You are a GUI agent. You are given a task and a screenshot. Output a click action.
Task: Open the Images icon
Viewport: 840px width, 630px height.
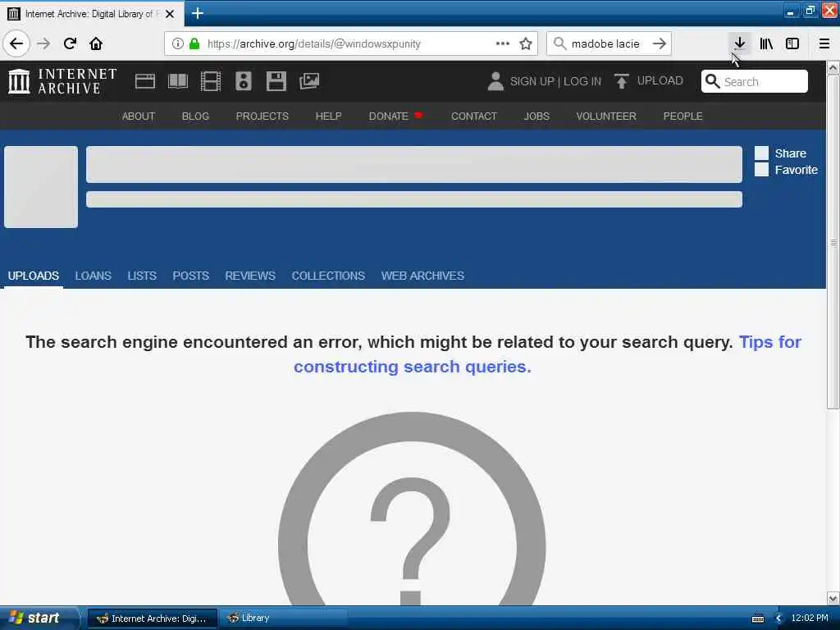[309, 81]
